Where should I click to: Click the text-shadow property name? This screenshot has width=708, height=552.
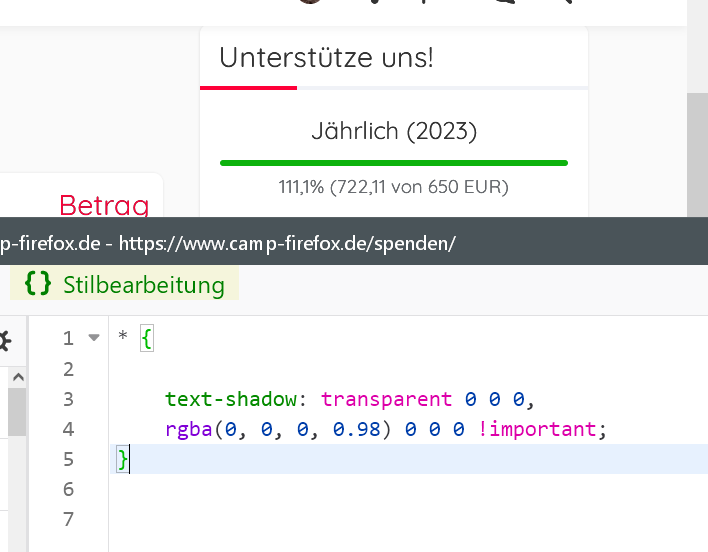[231, 399]
